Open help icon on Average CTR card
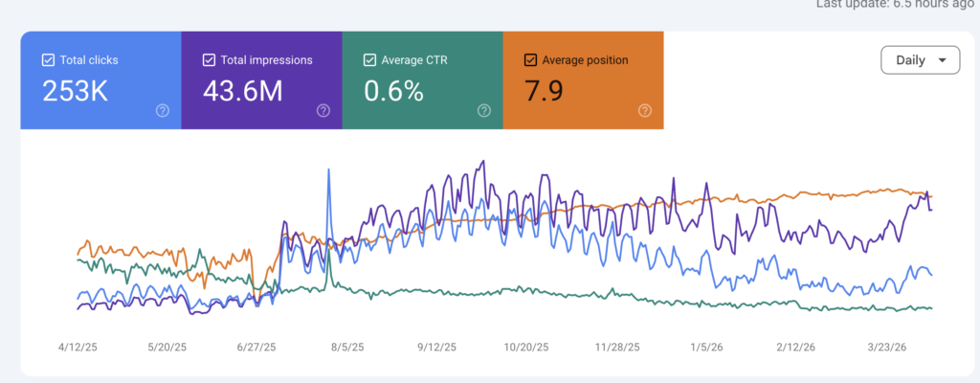Screen dimensions: 980x383 pos(484,111)
